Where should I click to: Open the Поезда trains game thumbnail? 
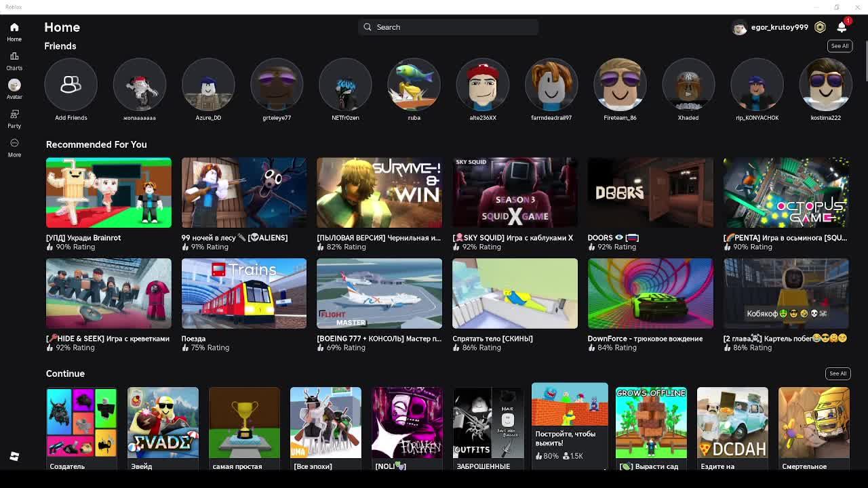click(244, 293)
